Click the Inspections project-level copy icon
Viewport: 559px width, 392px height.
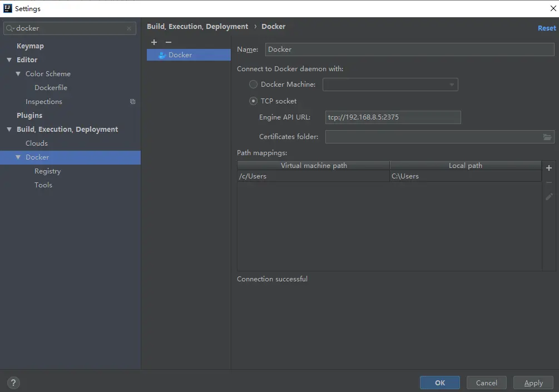pos(132,102)
